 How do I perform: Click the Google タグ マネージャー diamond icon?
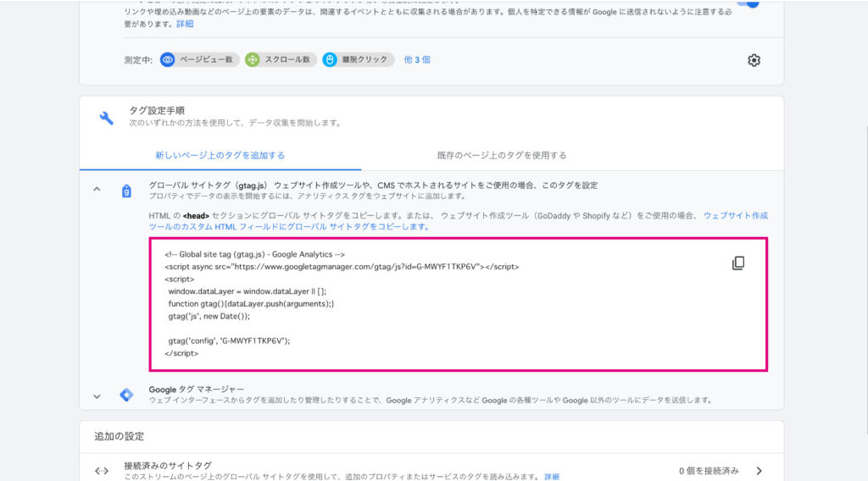tap(126, 395)
